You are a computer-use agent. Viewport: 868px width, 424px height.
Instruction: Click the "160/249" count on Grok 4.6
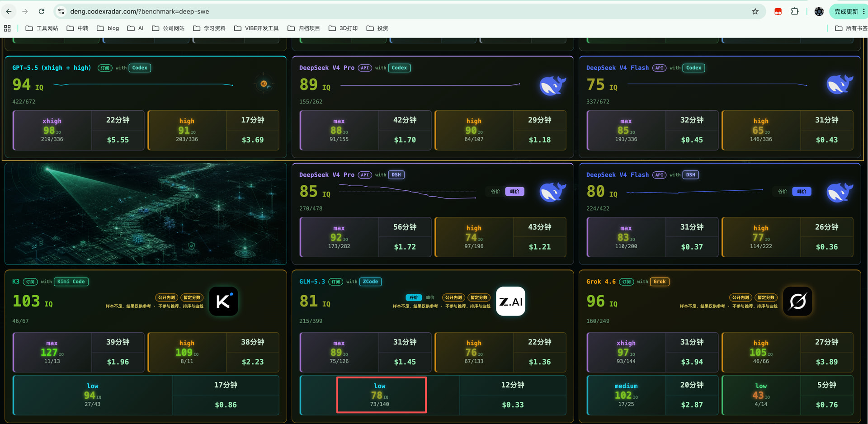pyautogui.click(x=598, y=321)
